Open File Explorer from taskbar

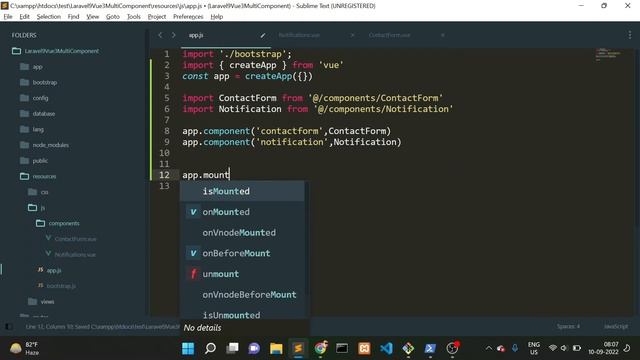pos(276,348)
